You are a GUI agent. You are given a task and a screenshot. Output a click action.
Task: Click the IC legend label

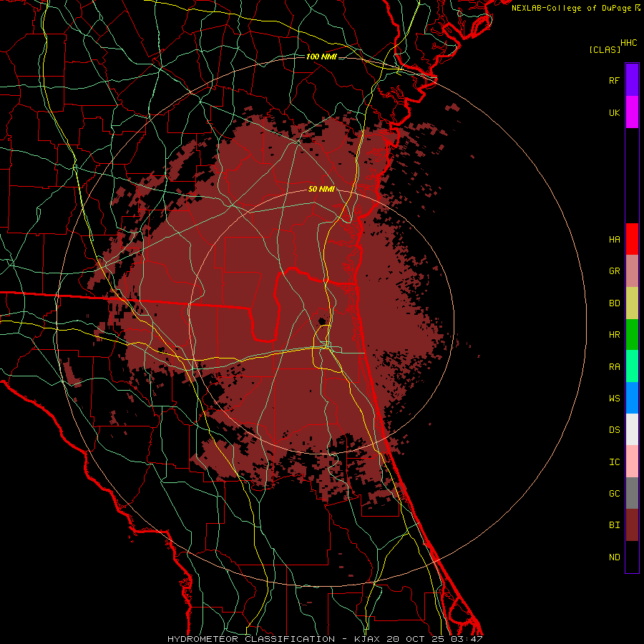click(615, 462)
